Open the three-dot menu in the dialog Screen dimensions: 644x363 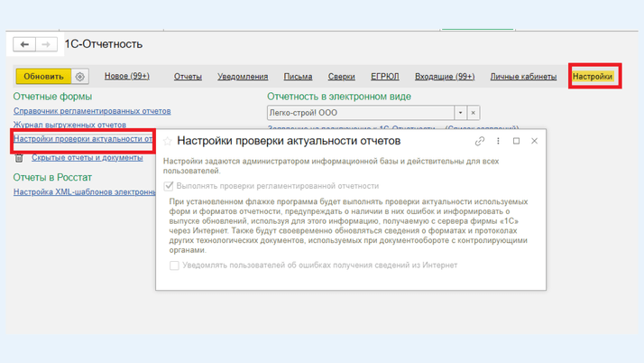coord(498,141)
